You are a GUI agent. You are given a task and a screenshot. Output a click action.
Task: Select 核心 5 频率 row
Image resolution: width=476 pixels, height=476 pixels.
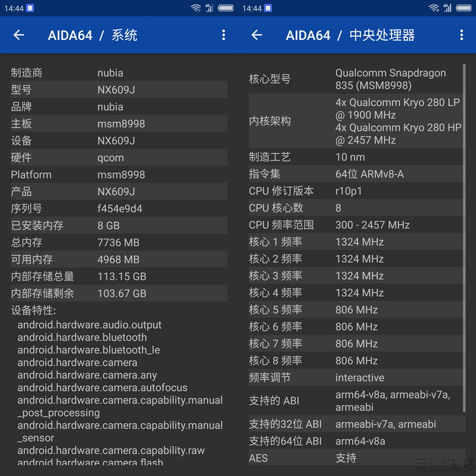357,310
